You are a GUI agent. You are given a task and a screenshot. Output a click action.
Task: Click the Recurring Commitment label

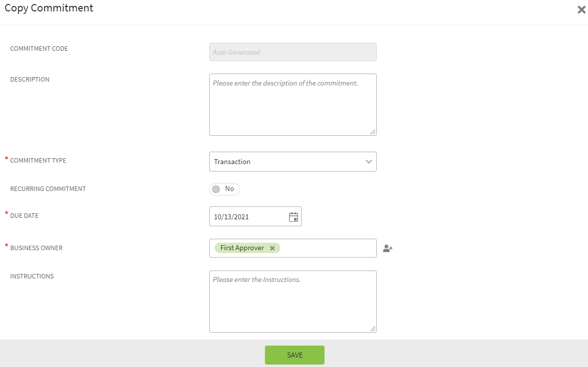click(48, 189)
